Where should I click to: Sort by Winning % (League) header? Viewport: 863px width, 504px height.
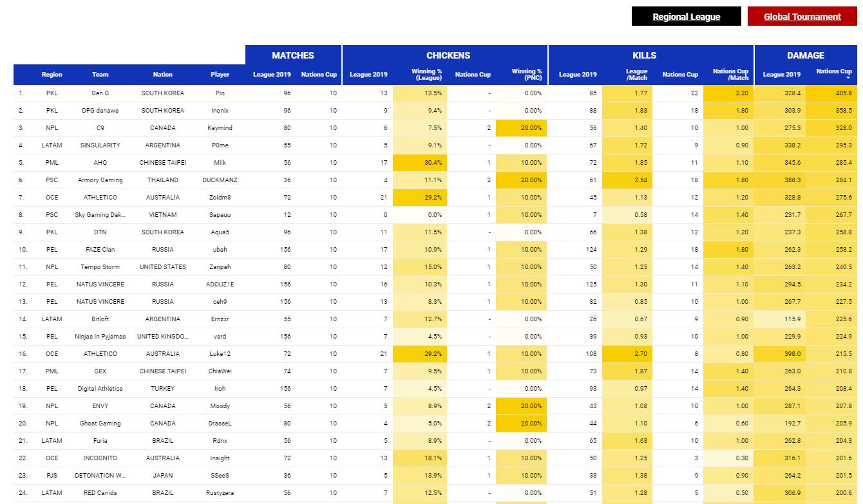coord(426,75)
